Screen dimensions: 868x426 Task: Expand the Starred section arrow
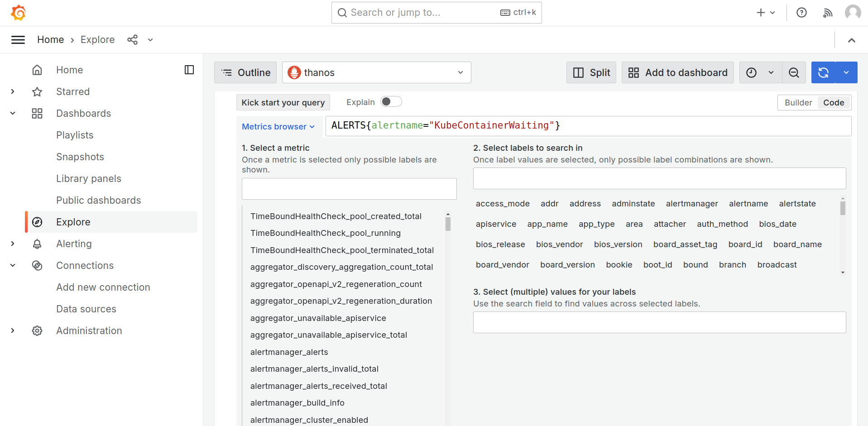13,91
